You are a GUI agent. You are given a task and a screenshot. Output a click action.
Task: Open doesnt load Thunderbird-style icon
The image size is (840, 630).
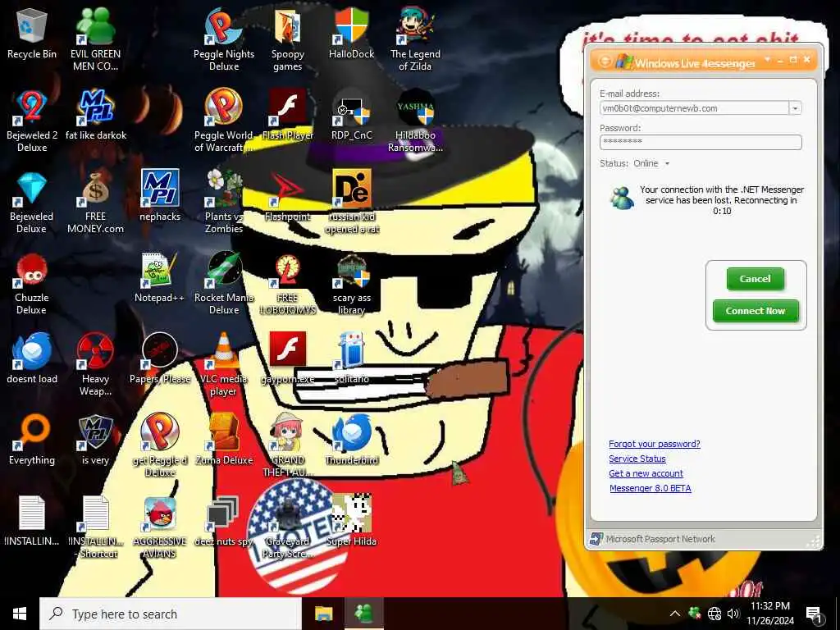point(32,358)
